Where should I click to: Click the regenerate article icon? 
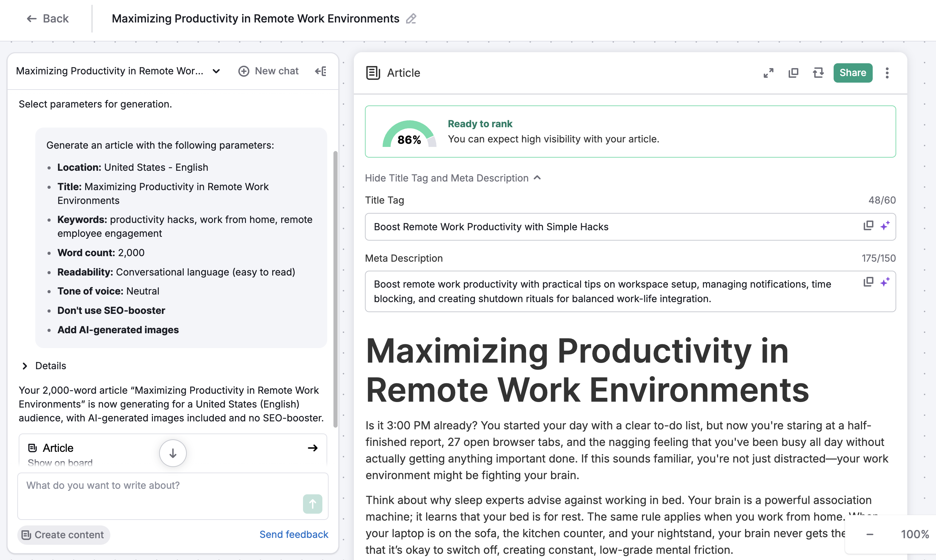click(x=818, y=73)
